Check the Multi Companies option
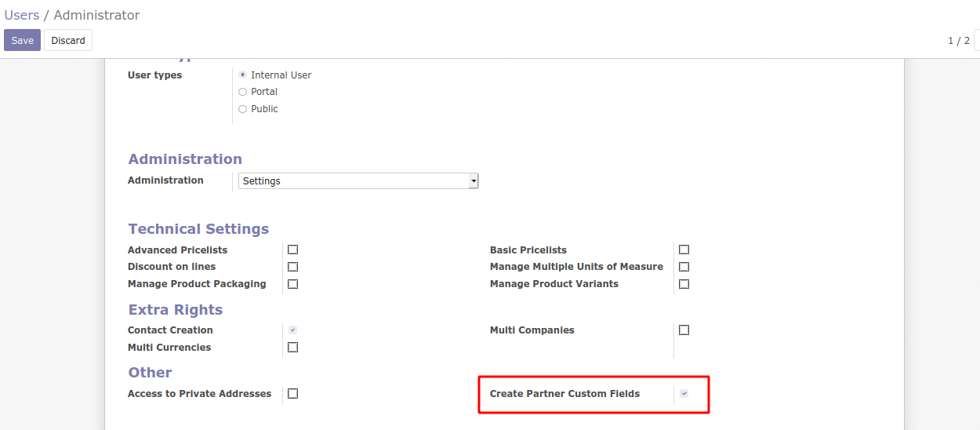 coord(684,330)
